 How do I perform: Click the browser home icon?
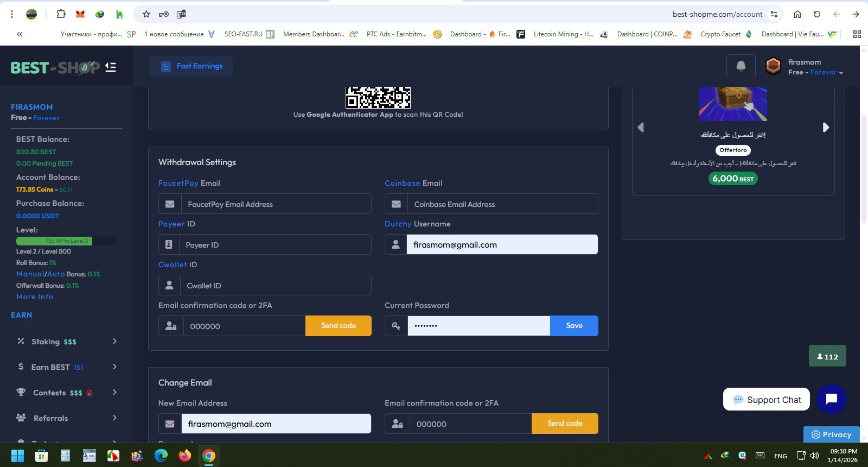click(797, 14)
